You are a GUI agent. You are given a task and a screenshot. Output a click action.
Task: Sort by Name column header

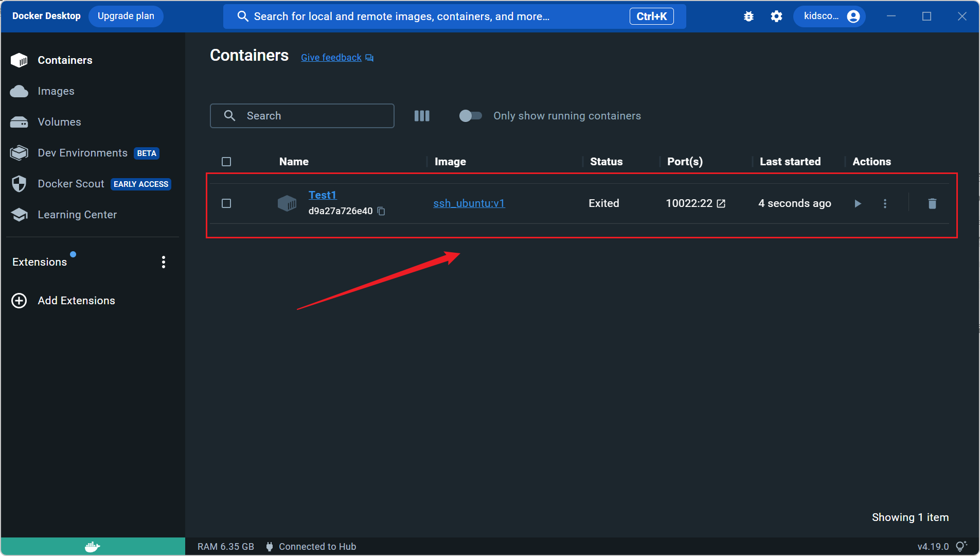pyautogui.click(x=294, y=162)
